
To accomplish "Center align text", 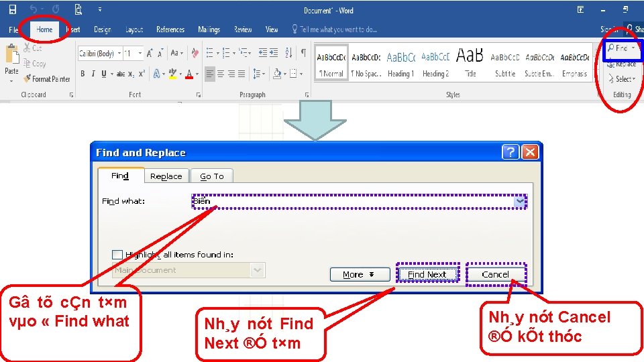I will coord(221,74).
